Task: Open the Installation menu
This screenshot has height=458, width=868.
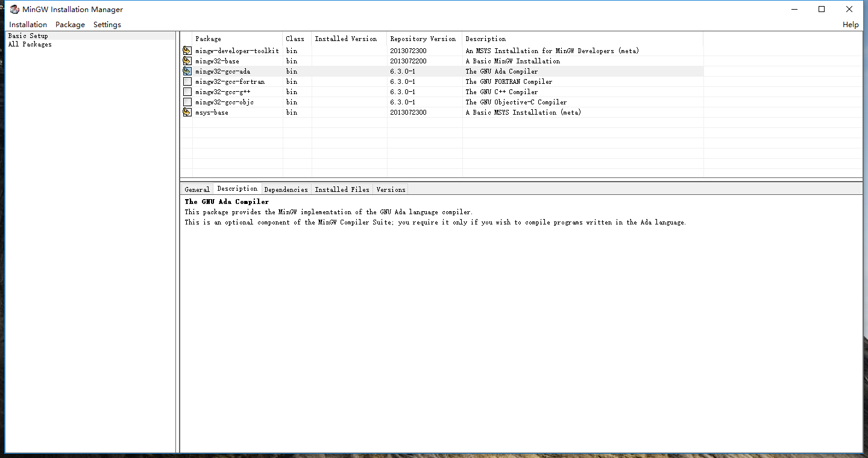Action: point(28,24)
